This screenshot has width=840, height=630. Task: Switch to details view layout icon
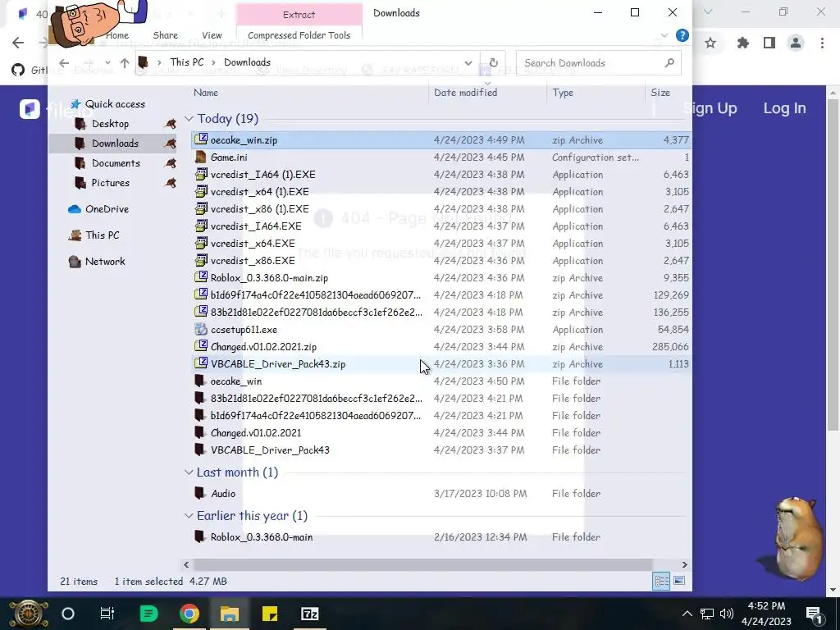[662, 581]
